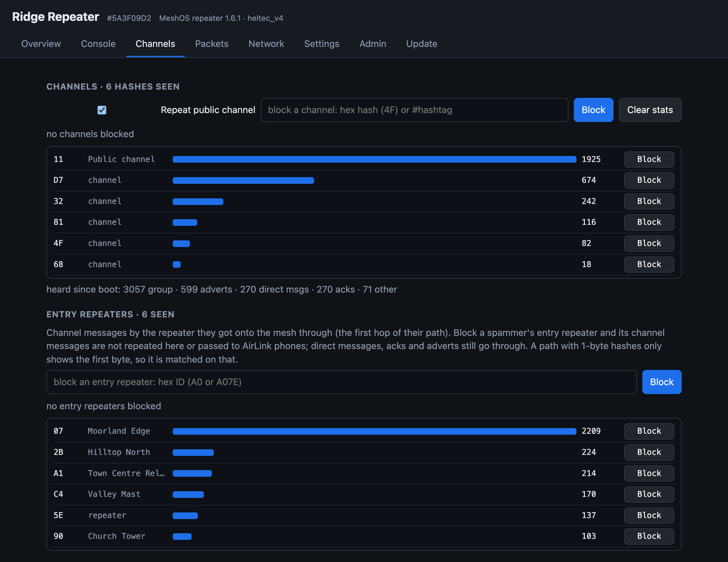Block the Valley Mast repeater

point(649,494)
